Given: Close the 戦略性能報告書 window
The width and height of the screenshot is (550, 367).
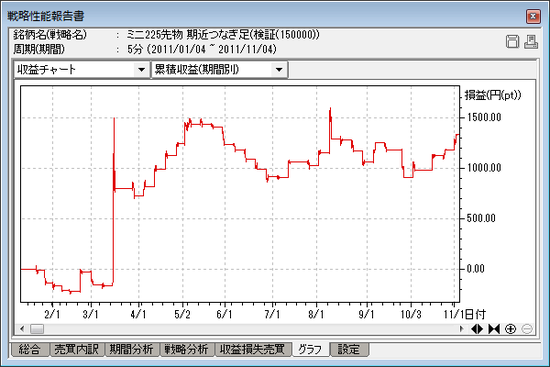Looking at the screenshot, I should coord(533,16).
